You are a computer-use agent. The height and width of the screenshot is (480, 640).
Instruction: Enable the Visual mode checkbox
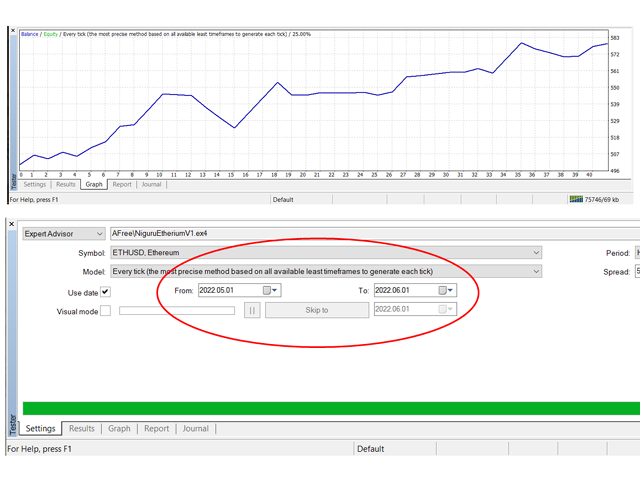pos(105,311)
